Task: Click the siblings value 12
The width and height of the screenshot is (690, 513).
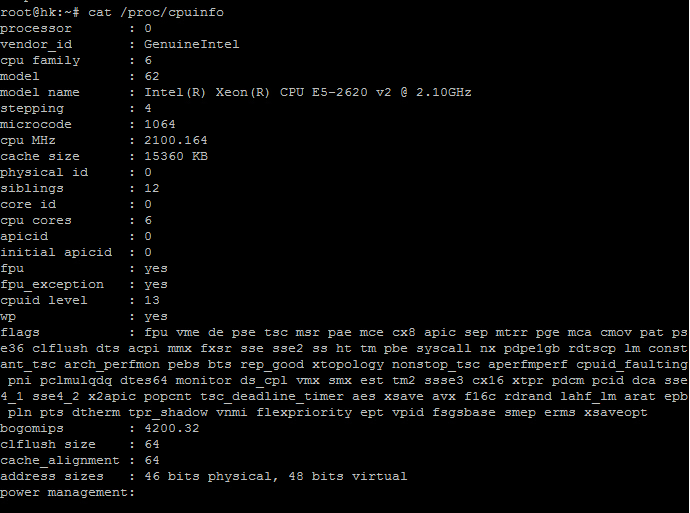Action: [152, 188]
